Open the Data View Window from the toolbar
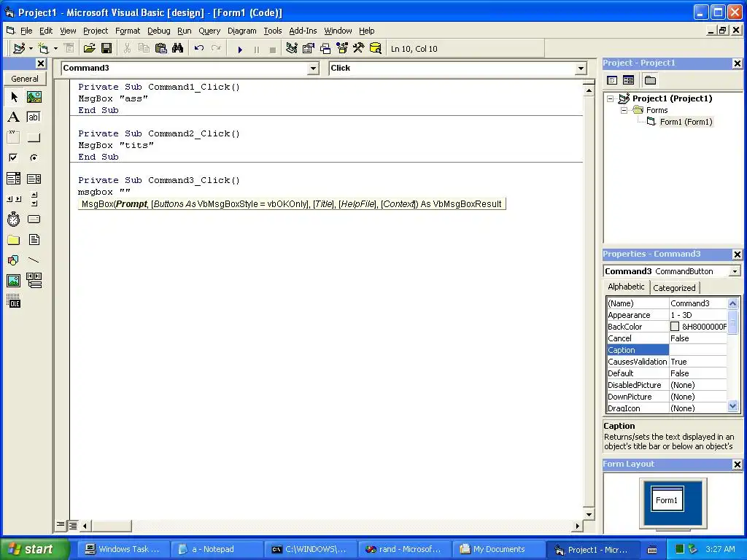747x560 pixels. click(x=376, y=48)
